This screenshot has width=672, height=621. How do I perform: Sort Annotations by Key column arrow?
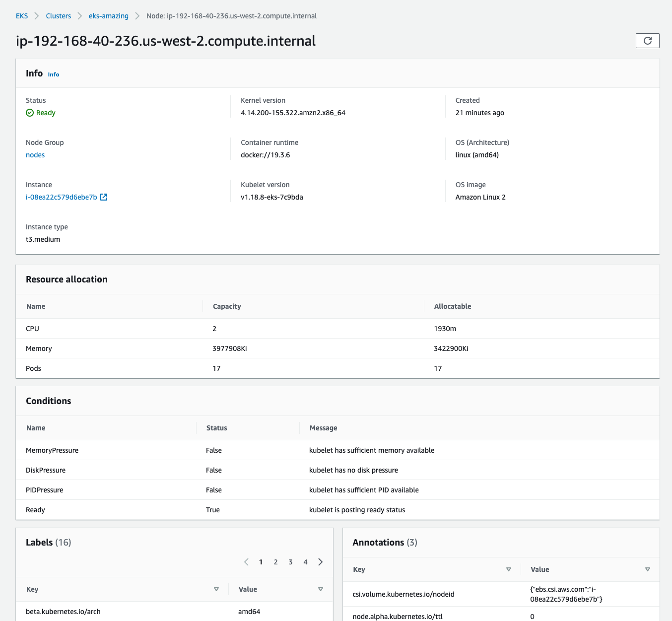[x=509, y=569]
